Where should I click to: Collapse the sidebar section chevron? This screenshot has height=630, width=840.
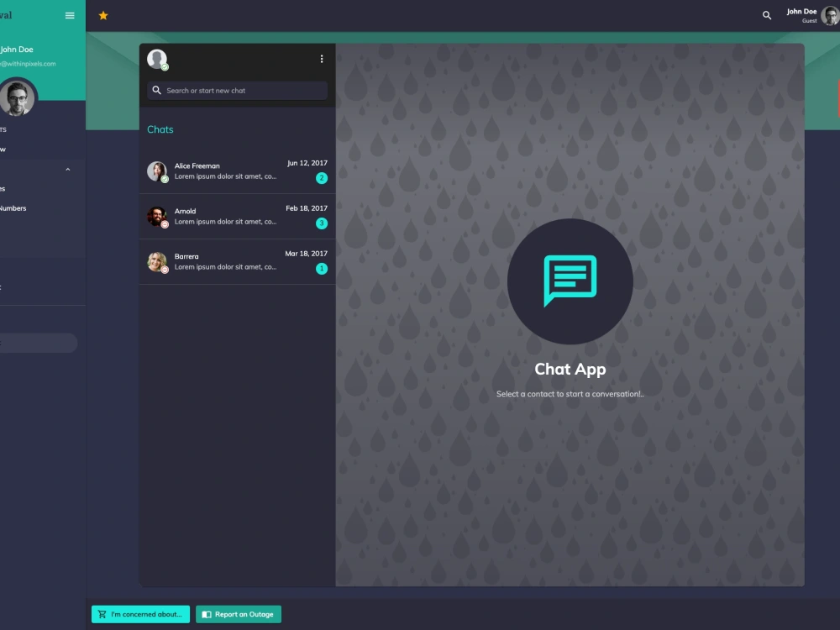[67, 170]
